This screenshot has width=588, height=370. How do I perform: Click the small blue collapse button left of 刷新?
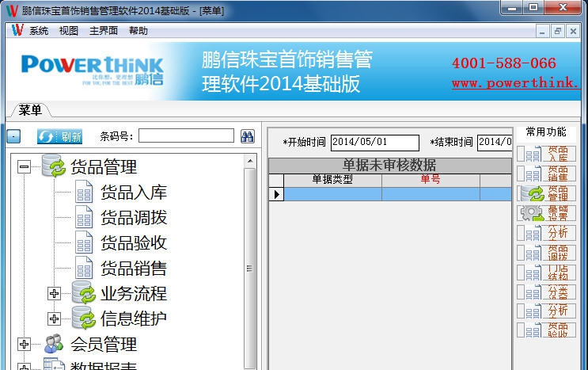[x=14, y=136]
